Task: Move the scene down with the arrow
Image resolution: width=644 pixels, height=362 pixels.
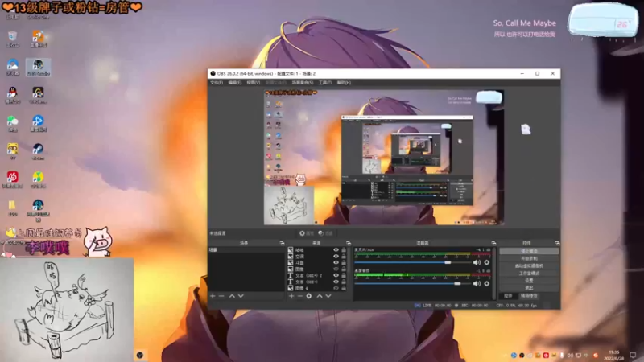Action: click(241, 296)
